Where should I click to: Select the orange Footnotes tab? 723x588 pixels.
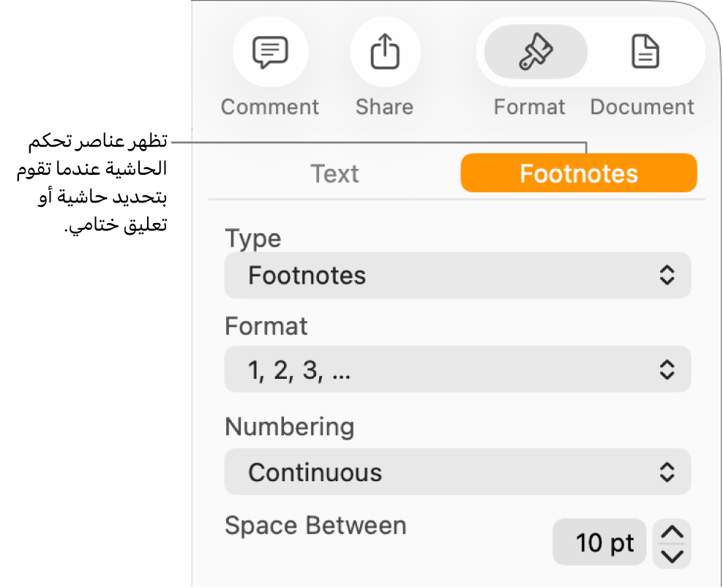(578, 173)
